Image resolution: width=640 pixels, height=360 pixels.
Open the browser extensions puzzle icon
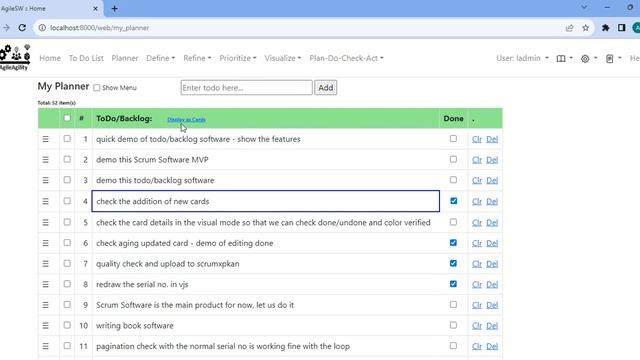point(606,28)
